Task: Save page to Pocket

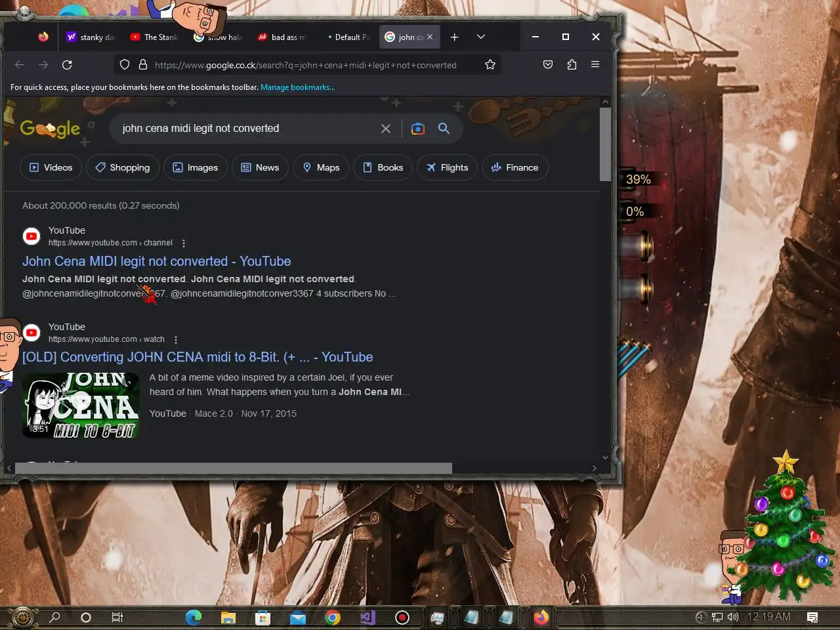Action: tap(548, 65)
